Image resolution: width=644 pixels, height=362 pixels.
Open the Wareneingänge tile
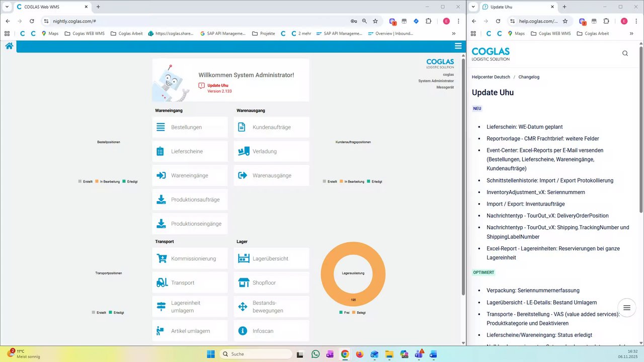[190, 175]
